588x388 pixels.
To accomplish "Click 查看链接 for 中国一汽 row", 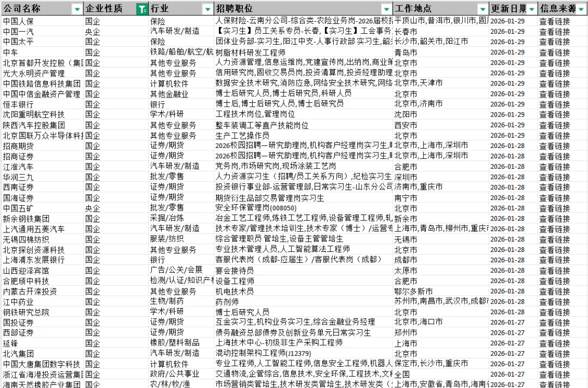I will click(x=554, y=32).
